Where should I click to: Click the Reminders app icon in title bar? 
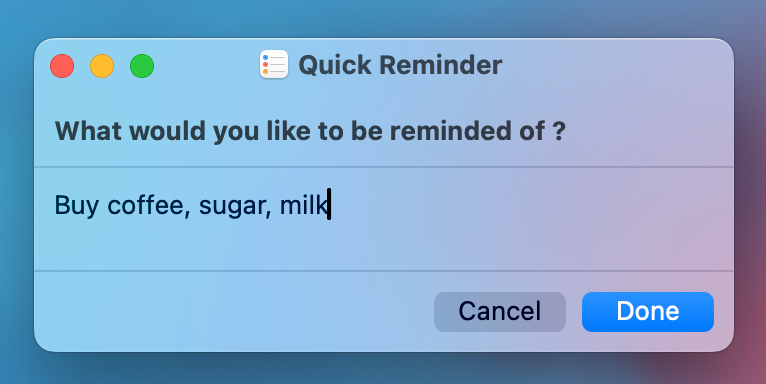point(274,64)
